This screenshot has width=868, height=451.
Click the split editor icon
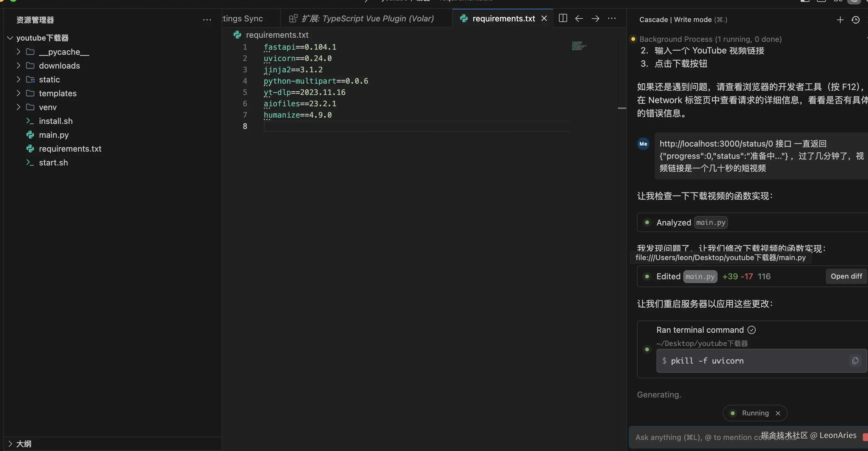coord(563,18)
